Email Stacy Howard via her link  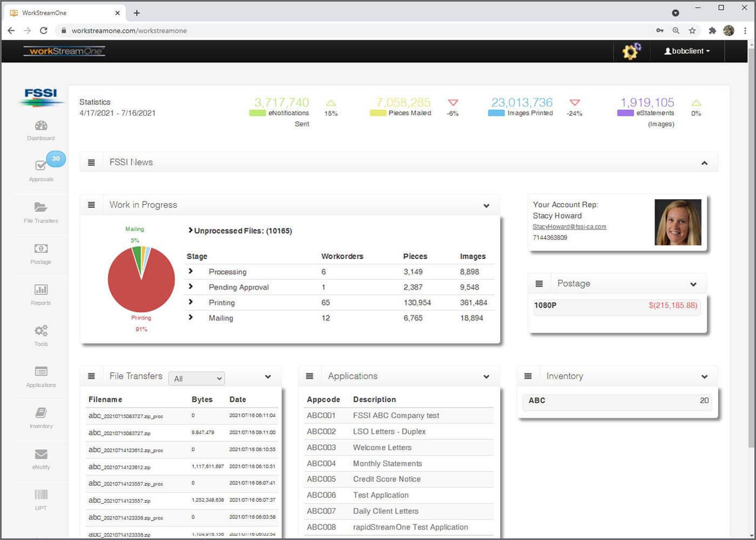pos(569,226)
